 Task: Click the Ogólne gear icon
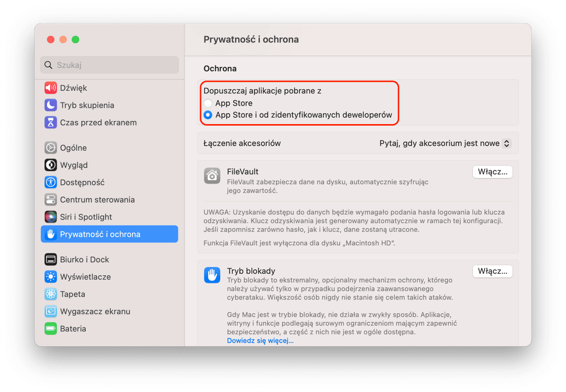(x=50, y=147)
